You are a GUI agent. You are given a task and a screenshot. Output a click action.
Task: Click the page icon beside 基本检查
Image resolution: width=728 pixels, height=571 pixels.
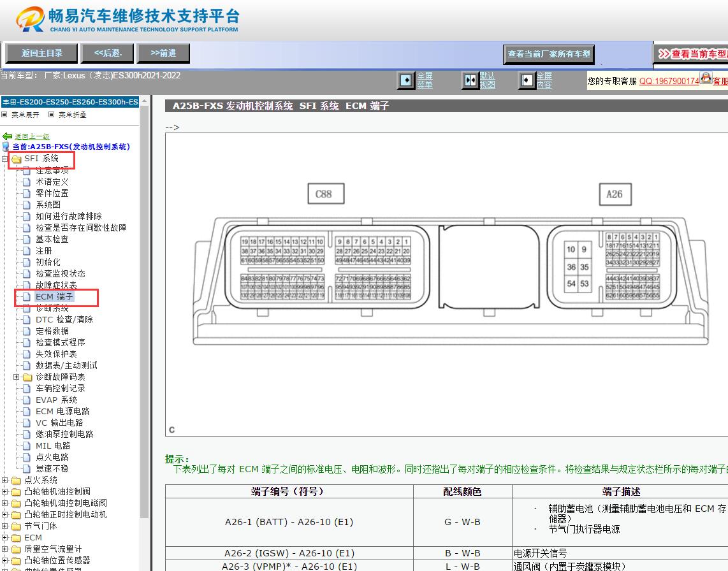(27, 239)
